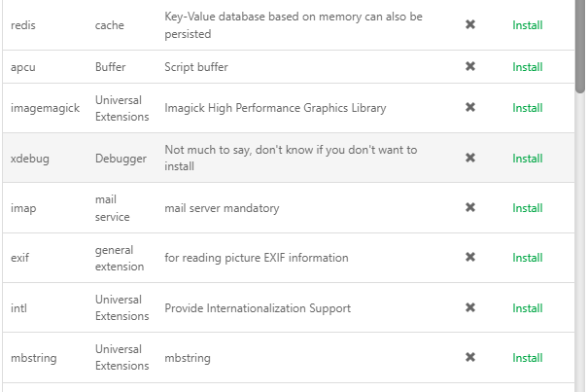Image resolution: width=588 pixels, height=392 pixels.
Task: Click the X status icon for apcu
Action: pyautogui.click(x=470, y=67)
